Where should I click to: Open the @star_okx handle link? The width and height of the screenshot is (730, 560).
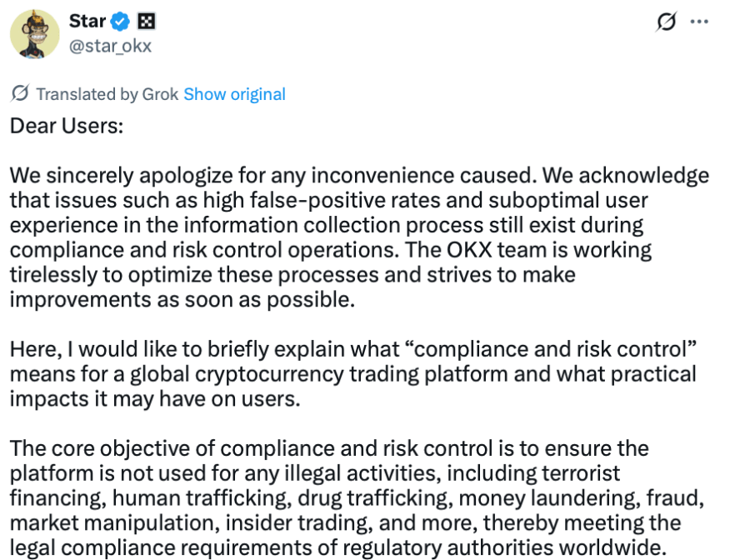point(111,46)
